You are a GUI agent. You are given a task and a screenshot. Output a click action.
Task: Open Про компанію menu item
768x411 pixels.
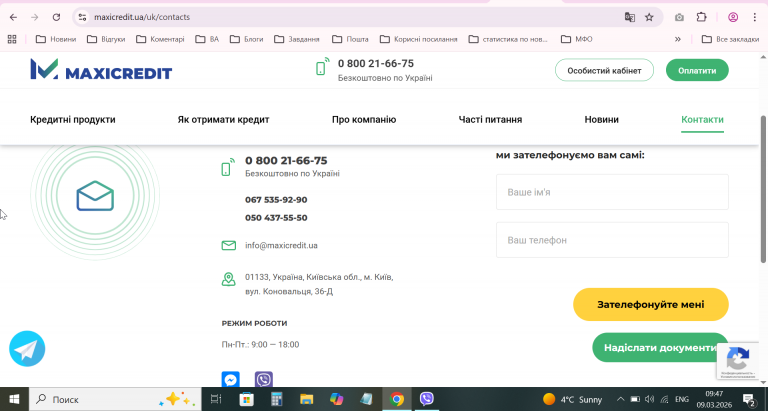[364, 120]
